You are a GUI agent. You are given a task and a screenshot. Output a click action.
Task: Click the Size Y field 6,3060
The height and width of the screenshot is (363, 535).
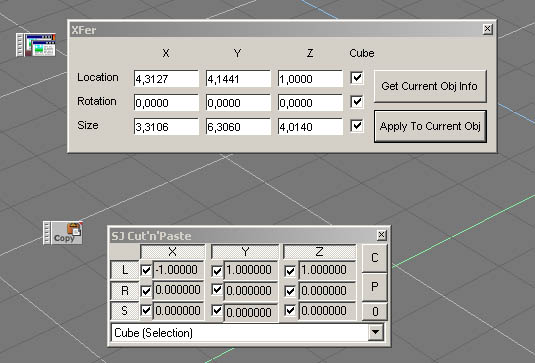[238, 127]
